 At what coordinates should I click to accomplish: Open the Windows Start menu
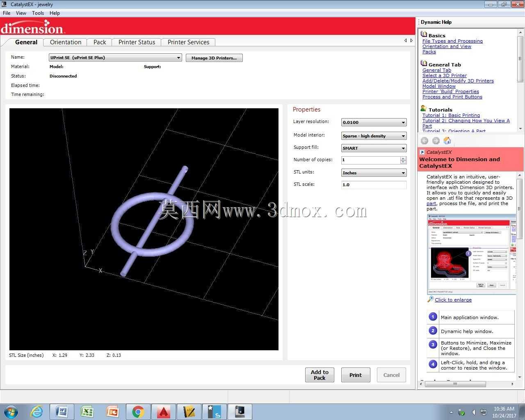11,411
